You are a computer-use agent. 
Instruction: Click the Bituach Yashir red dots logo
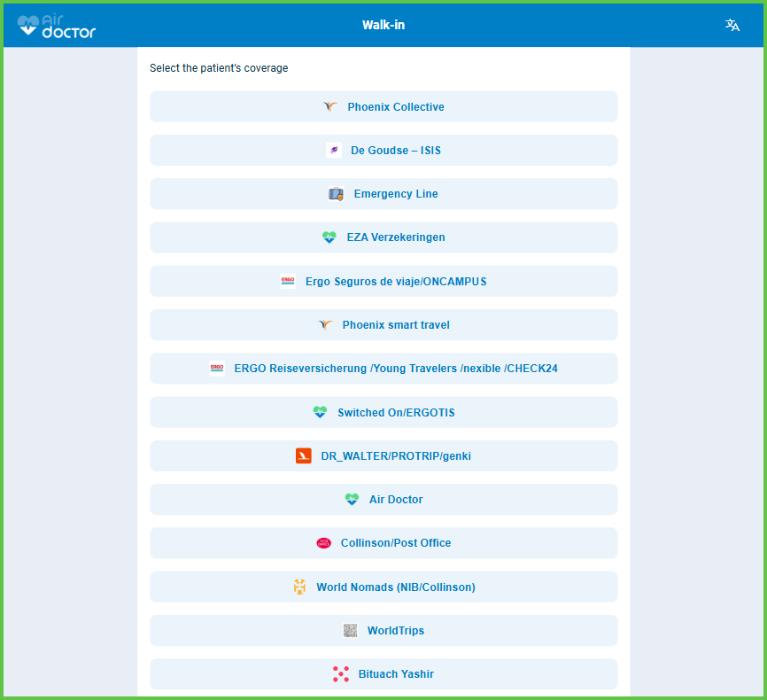(341, 674)
